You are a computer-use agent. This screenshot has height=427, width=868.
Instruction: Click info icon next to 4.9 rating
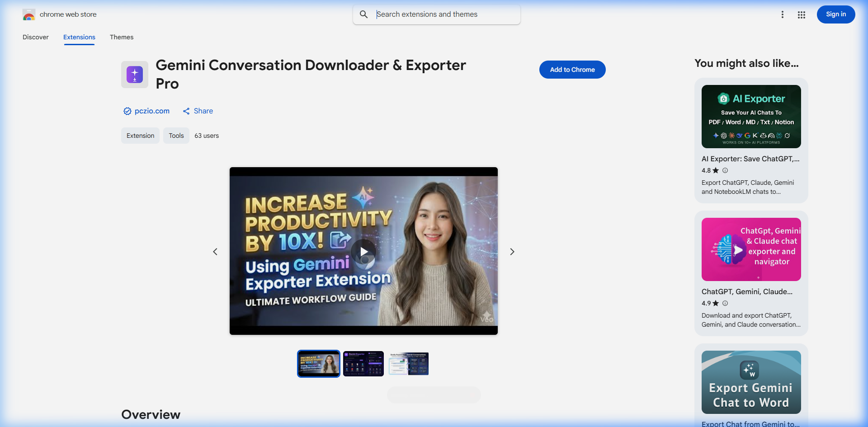[x=725, y=303]
